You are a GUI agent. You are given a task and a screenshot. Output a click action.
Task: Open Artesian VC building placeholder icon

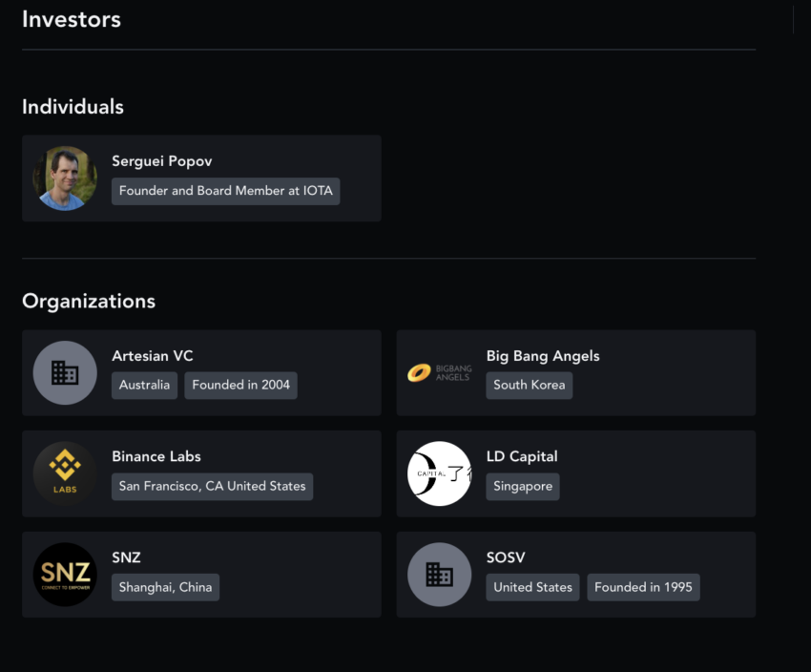click(x=65, y=372)
